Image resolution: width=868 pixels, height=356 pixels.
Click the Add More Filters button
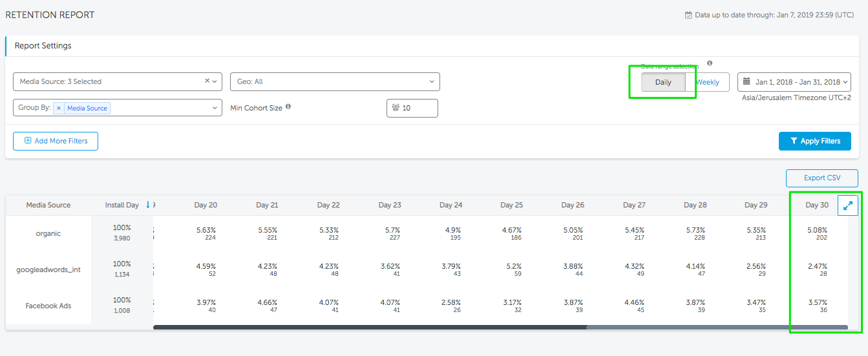[x=56, y=141]
